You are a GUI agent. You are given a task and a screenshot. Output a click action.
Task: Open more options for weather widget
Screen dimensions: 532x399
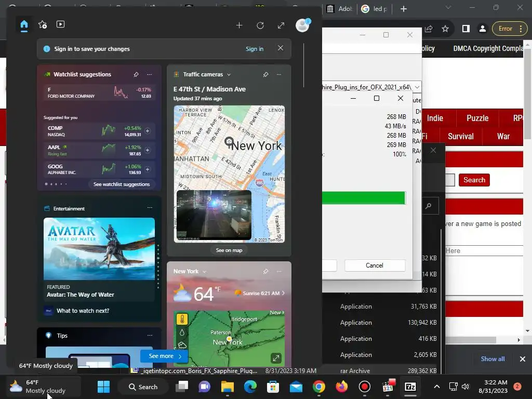[x=279, y=271]
